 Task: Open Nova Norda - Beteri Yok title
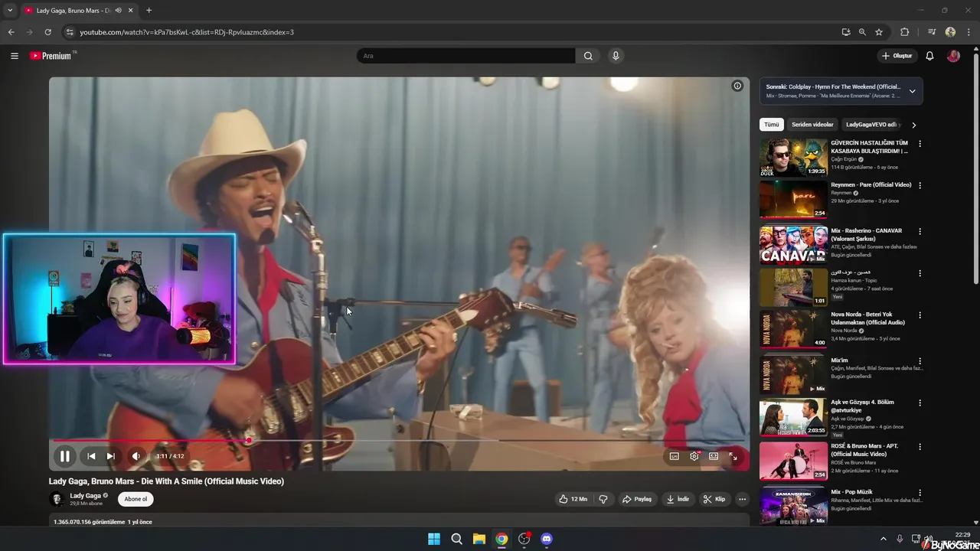point(867,318)
